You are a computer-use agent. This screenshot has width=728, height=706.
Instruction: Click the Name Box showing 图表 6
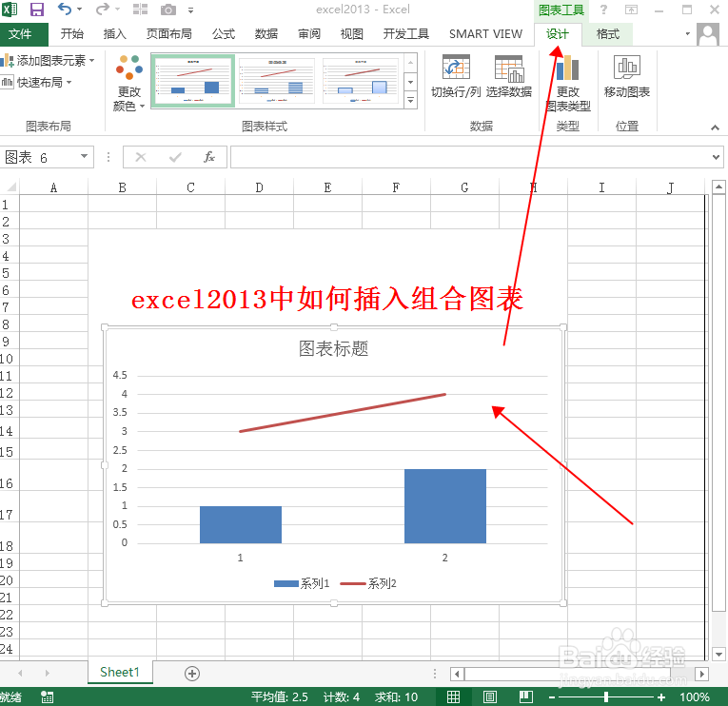coord(39,157)
